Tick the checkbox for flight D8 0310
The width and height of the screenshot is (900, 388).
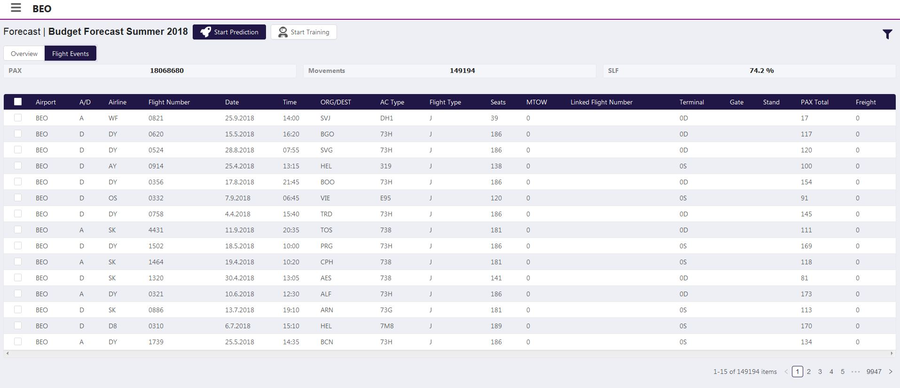point(18,325)
